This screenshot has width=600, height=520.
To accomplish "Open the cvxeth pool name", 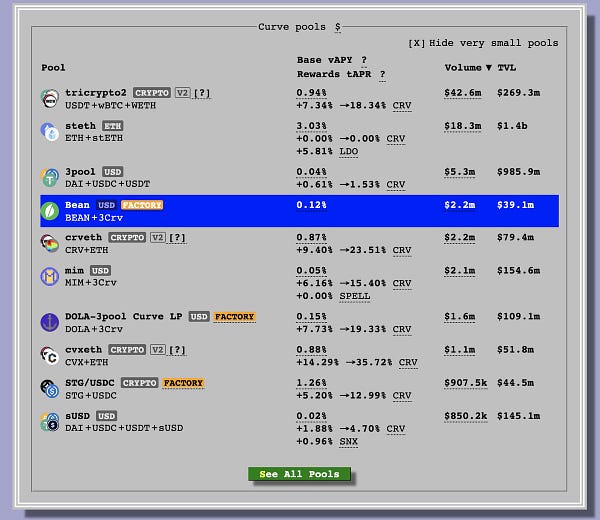I will [83, 350].
